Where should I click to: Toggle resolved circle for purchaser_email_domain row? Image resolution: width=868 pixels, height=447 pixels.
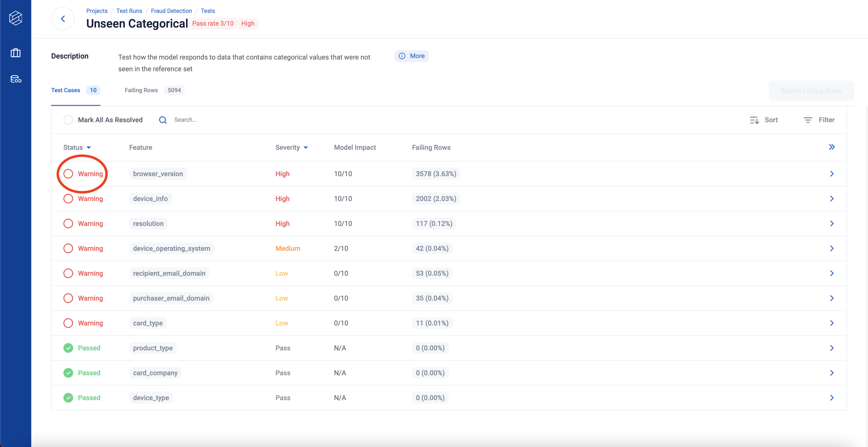(68, 298)
